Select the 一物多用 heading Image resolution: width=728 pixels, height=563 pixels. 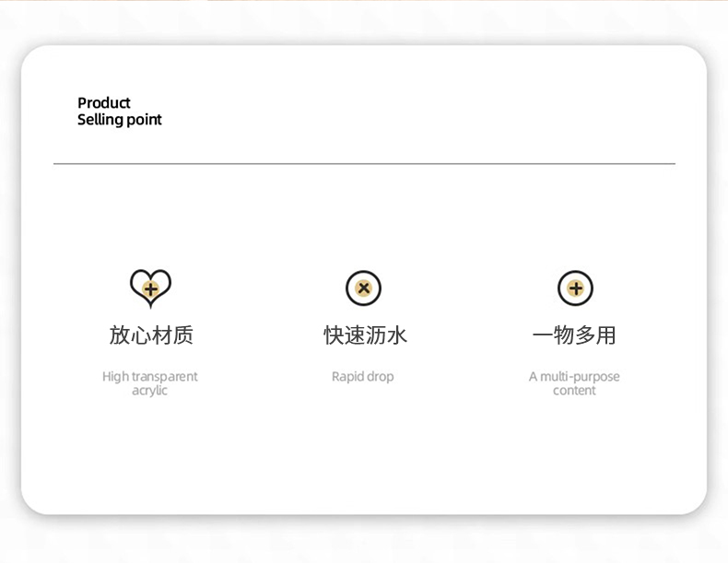point(574,335)
